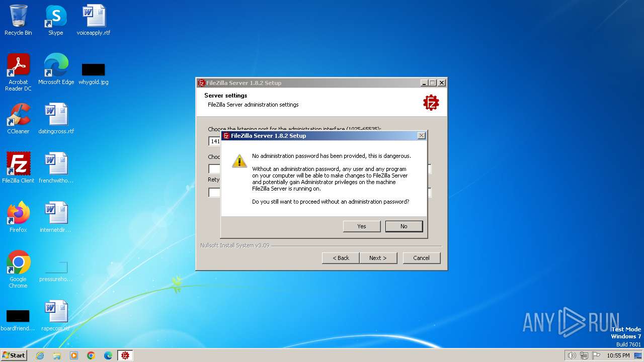Click FileZilla Server logo in setup header
This screenshot has height=362, width=644.
[431, 103]
